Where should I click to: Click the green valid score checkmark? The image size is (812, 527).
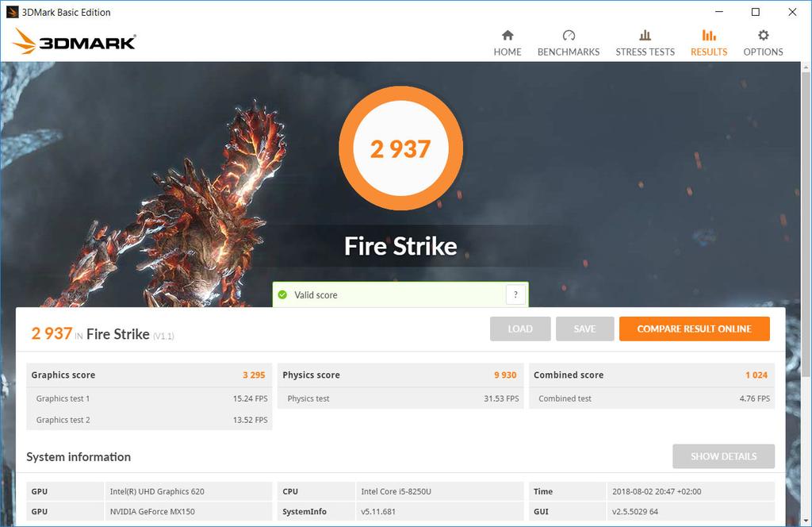coord(282,295)
